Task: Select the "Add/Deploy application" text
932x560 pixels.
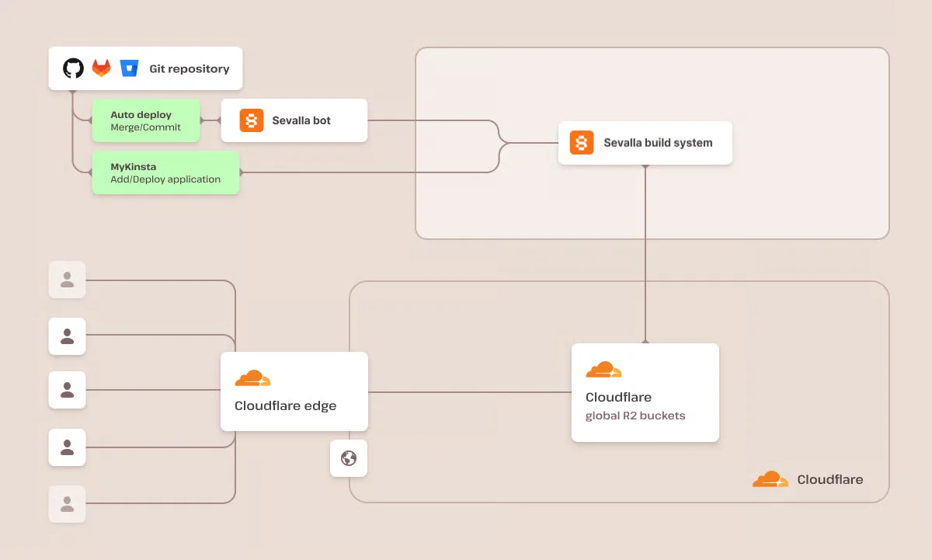Action: [x=165, y=179]
